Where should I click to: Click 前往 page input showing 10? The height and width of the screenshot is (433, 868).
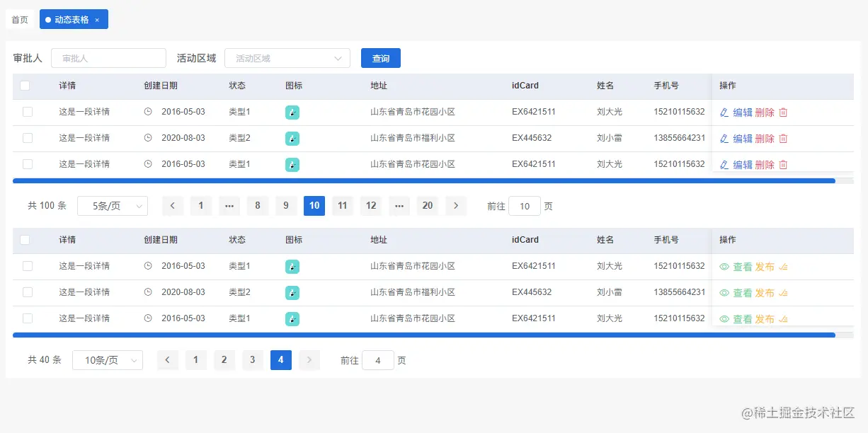pos(525,206)
